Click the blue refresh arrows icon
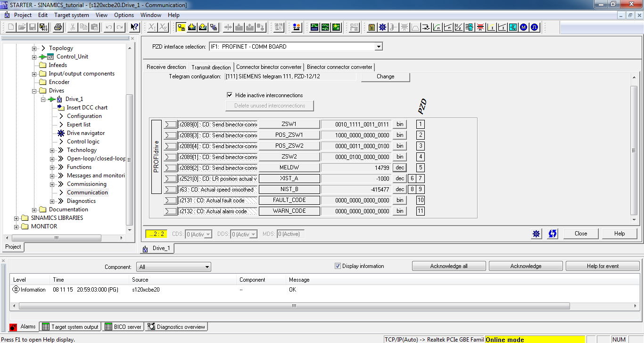The height and width of the screenshot is (343, 644). click(x=553, y=234)
